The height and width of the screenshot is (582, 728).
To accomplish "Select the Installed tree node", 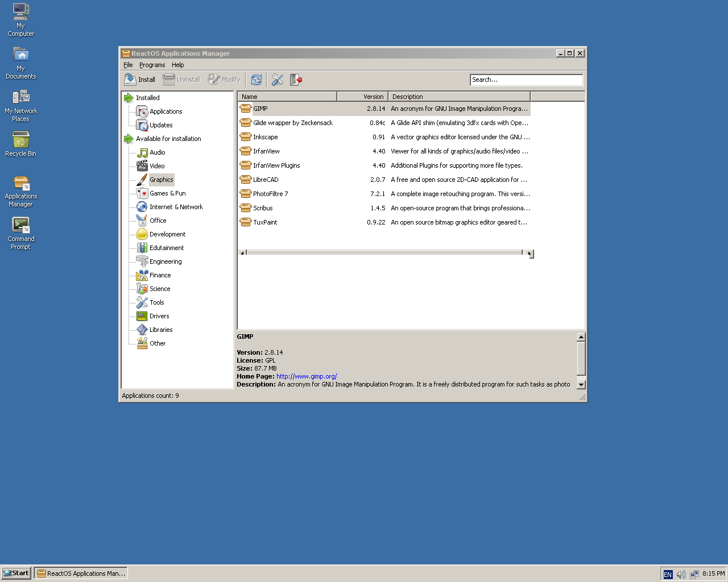I will [x=148, y=98].
